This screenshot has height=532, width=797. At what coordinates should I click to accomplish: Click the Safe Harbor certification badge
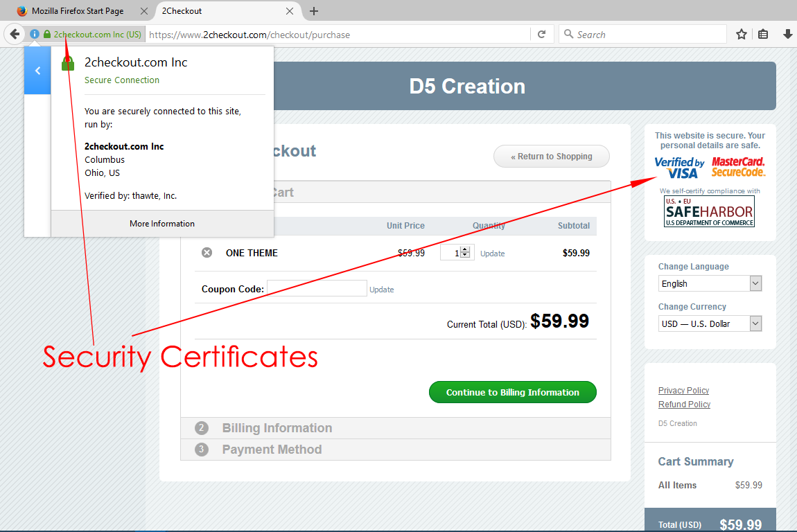[709, 211]
